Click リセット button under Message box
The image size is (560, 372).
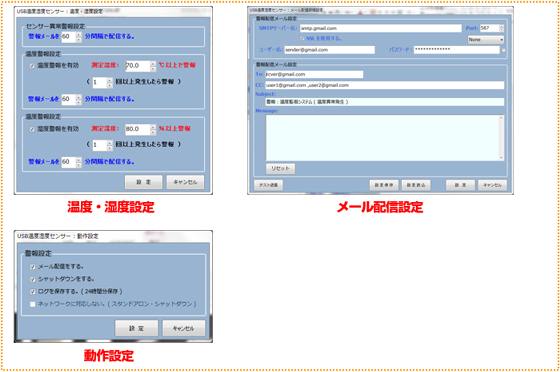280,169
